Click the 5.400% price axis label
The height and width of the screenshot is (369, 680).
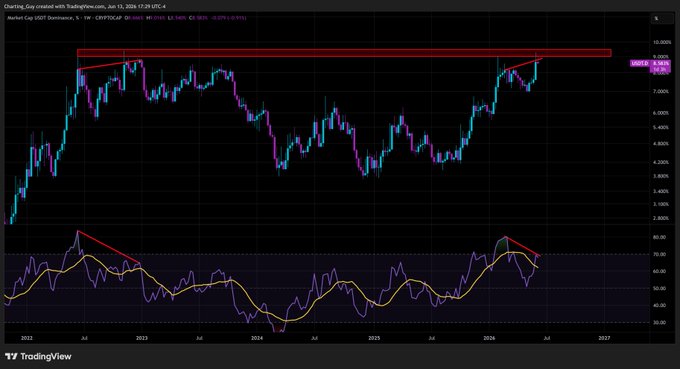point(661,127)
